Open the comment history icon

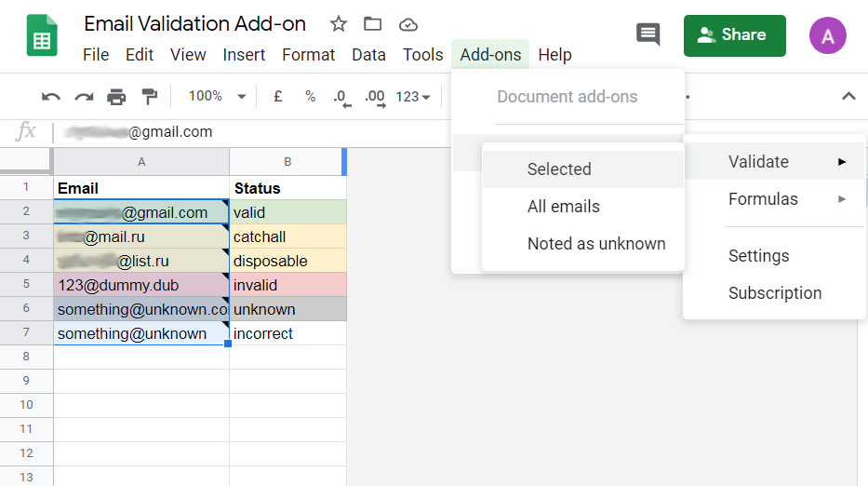click(x=648, y=34)
